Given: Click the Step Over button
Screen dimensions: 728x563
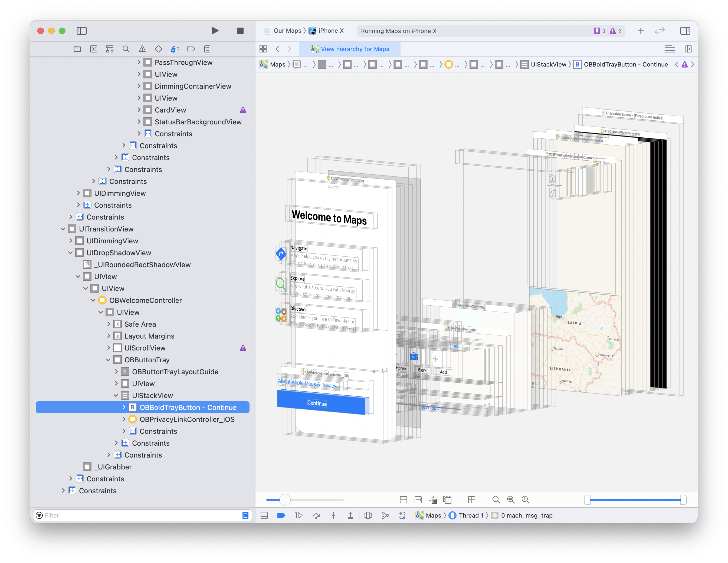Looking at the screenshot, I should [x=316, y=515].
